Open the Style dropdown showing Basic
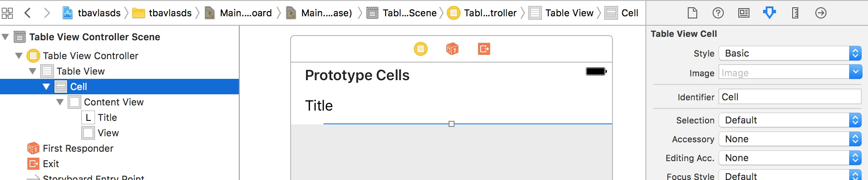This screenshot has height=180, width=868. 790,53
